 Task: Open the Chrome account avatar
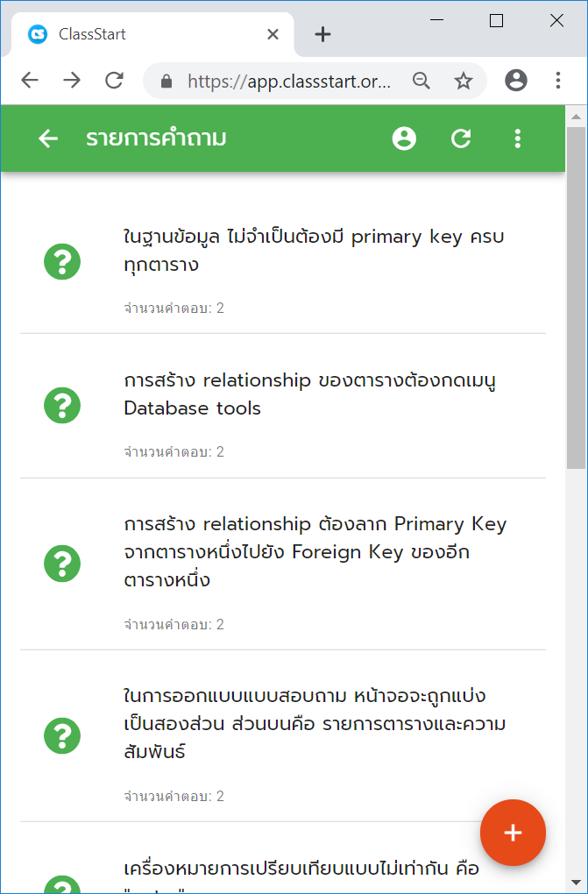516,81
